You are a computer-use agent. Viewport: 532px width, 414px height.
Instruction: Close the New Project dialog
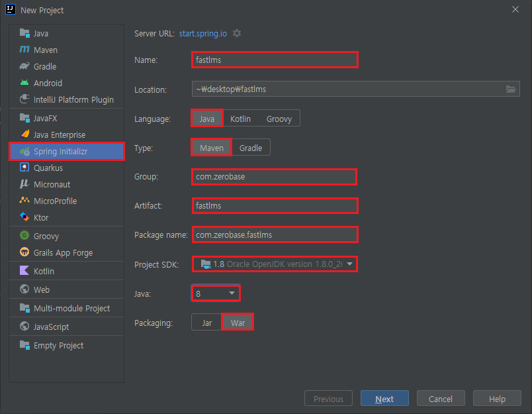[515, 9]
